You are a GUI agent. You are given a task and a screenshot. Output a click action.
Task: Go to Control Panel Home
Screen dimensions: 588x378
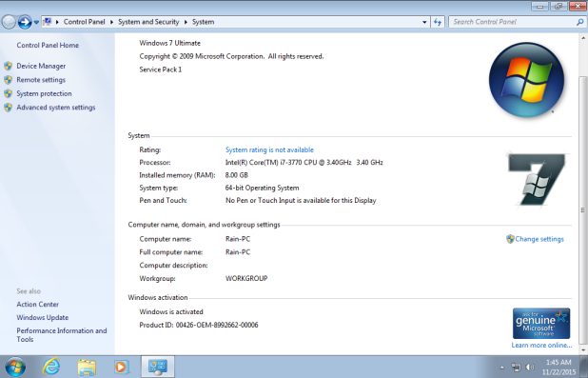[48, 45]
